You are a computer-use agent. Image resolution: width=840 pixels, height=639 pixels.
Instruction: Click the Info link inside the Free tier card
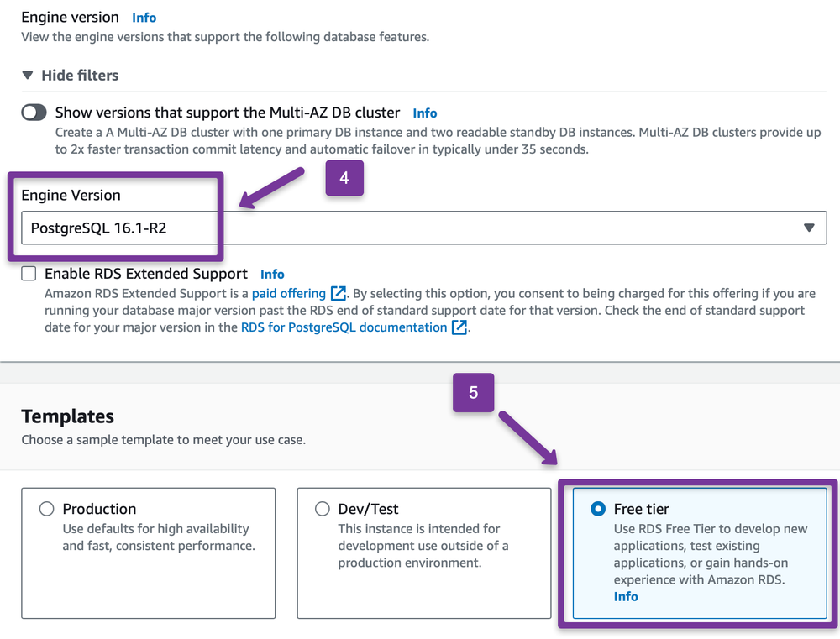pos(626,596)
